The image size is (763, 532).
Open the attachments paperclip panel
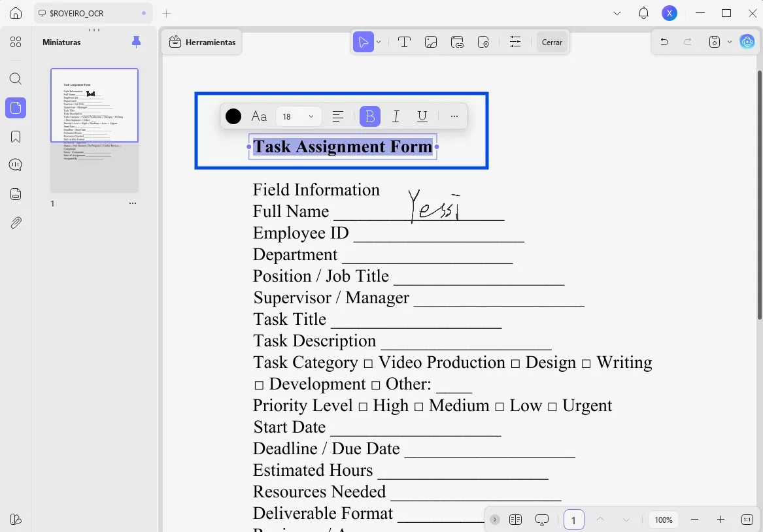pos(16,223)
